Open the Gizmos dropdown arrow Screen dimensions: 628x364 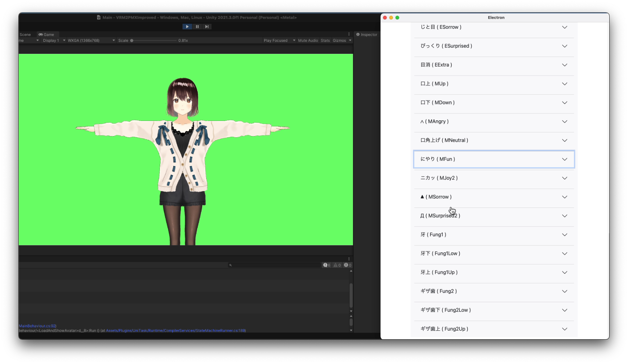350,40
